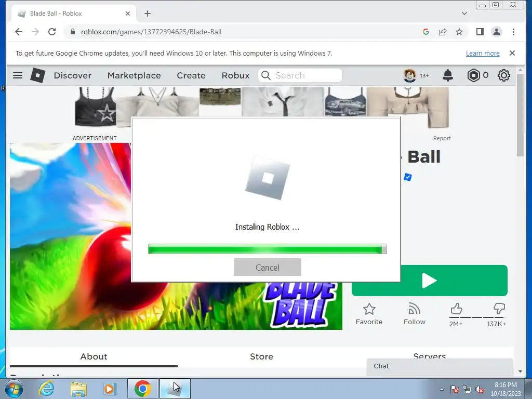Cancel the Roblox installation
This screenshot has height=399, width=532.
tap(268, 268)
